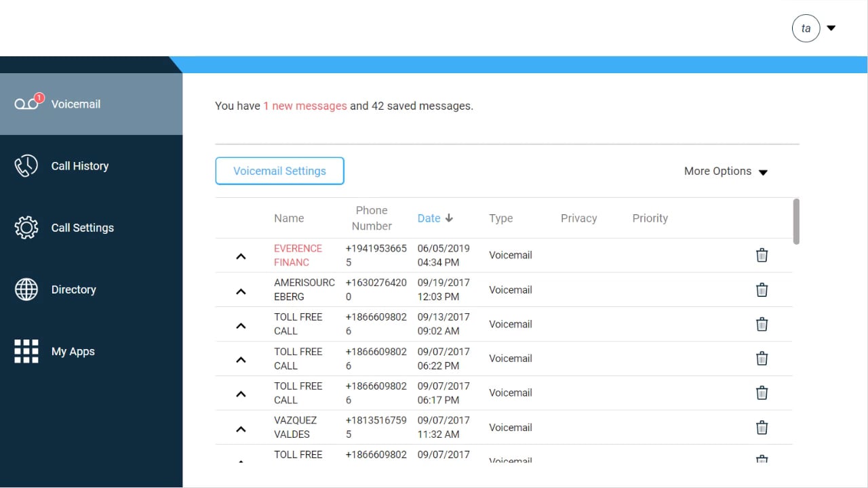The width and height of the screenshot is (868, 488).
Task: Click the date 09/13/2017 09:02 AM
Action: click(x=443, y=324)
